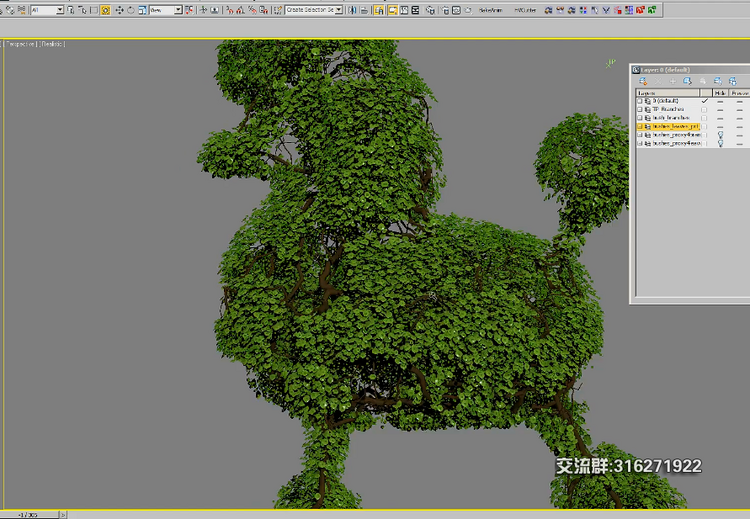Viewport: 750px width, 519px height.
Task: Activate the Select and Rotate tool
Action: [131, 10]
